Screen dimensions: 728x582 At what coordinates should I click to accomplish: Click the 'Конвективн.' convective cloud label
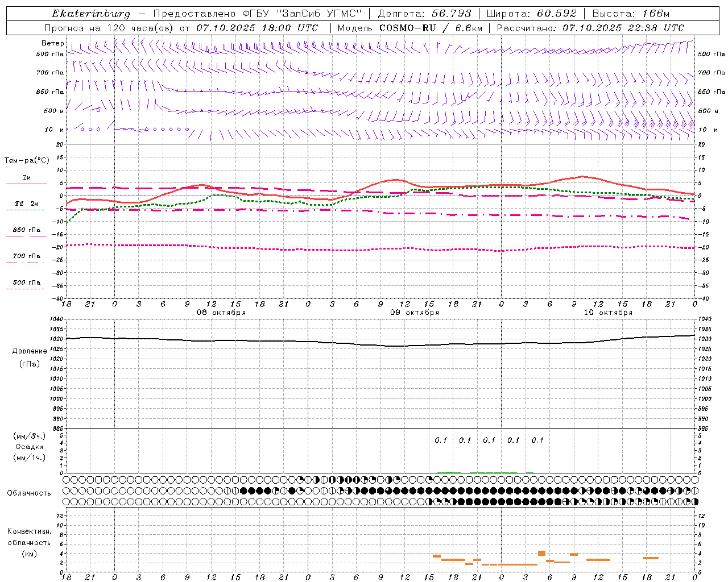[x=29, y=531]
